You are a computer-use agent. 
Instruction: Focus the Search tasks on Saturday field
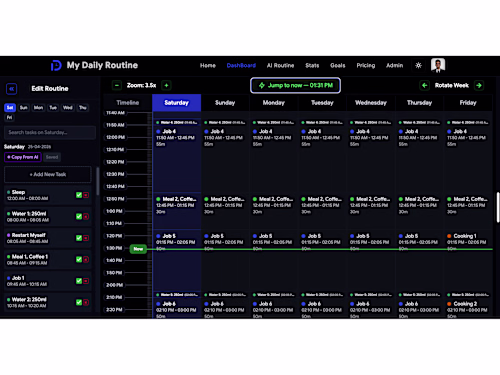pyautogui.click(x=50, y=132)
